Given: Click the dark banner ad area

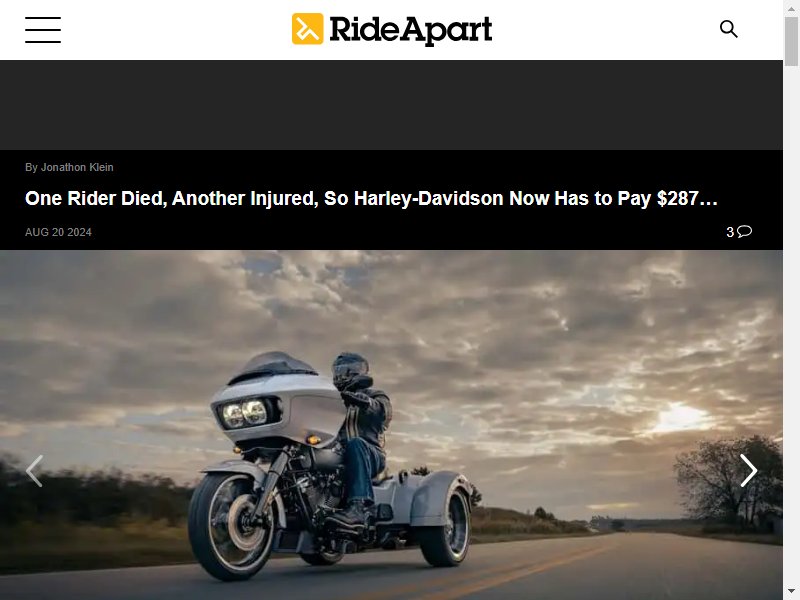Looking at the screenshot, I should tap(391, 105).
